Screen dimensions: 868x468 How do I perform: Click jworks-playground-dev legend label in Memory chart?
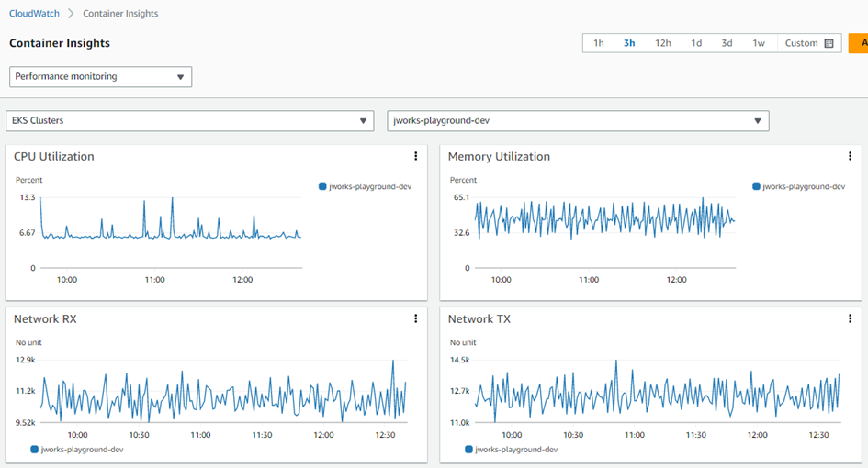[x=804, y=186]
